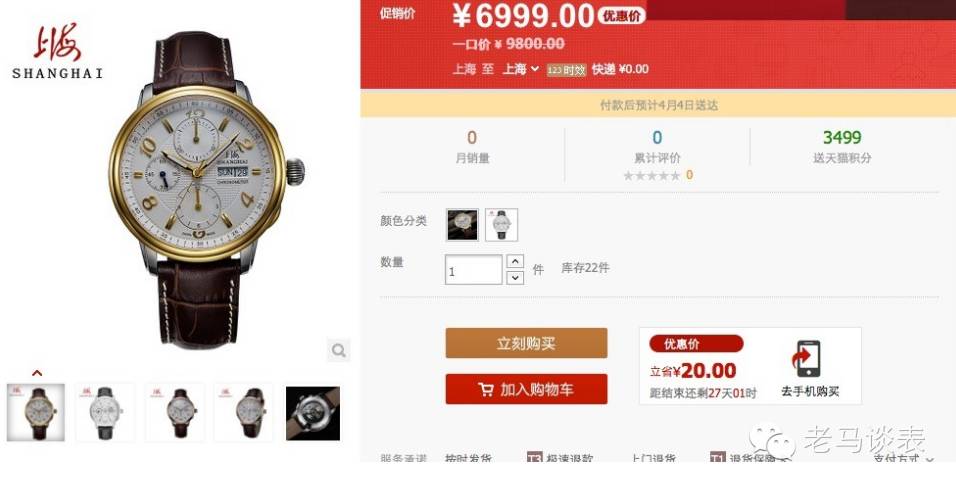Open the destination city dropdown 上海
The height and width of the screenshot is (488, 956).
[520, 69]
